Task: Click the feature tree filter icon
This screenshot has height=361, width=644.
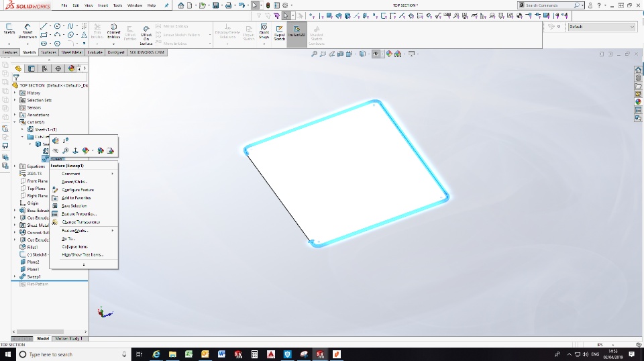Action: [x=16, y=77]
